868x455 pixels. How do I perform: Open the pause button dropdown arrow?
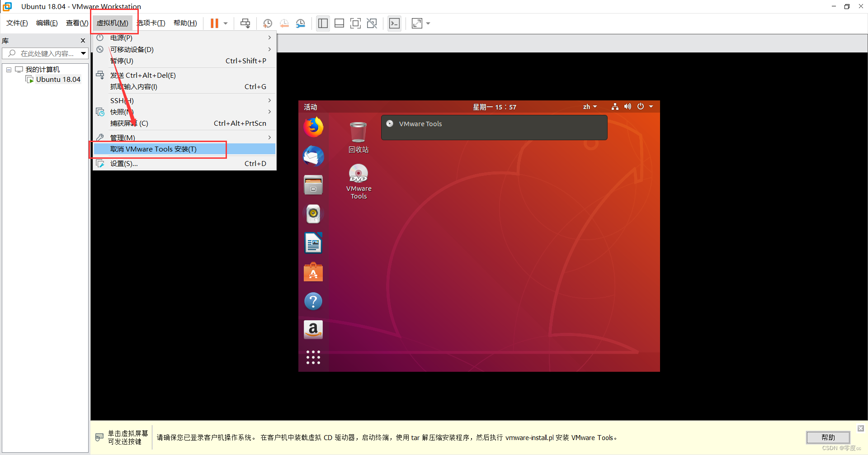point(225,23)
